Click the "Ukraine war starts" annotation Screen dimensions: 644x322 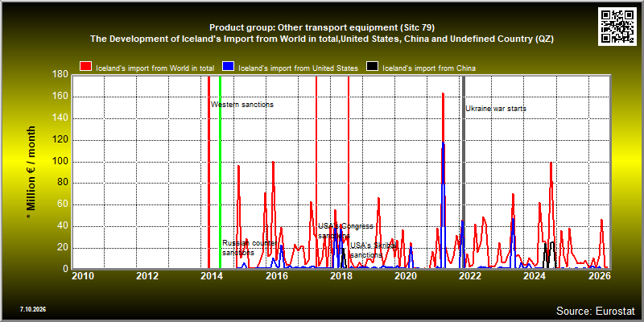coord(496,109)
